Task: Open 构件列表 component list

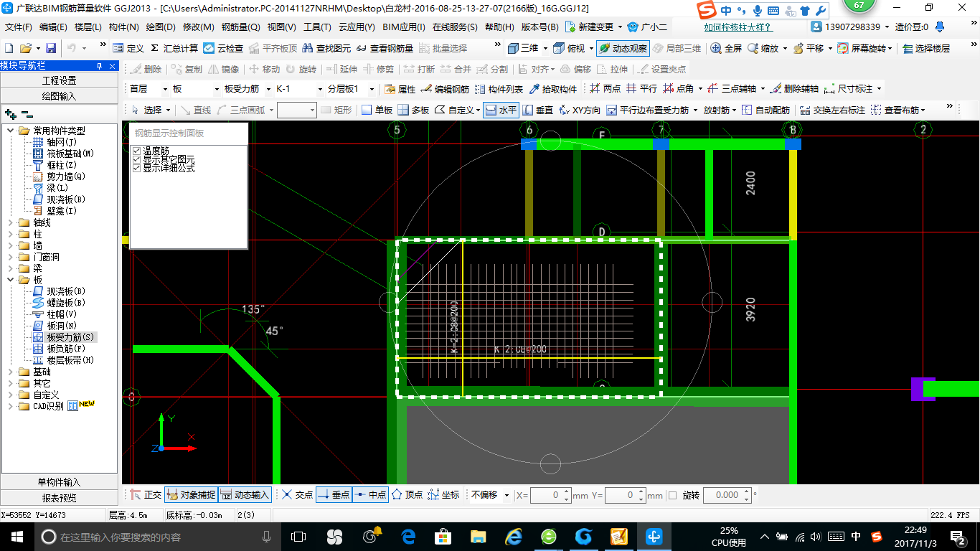Action: 499,89
